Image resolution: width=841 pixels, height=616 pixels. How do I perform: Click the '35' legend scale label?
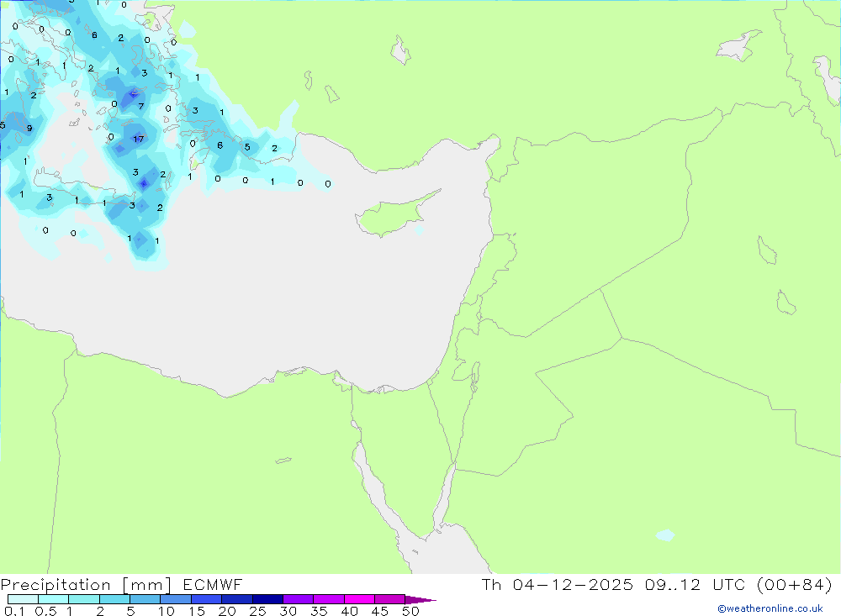pos(319,611)
